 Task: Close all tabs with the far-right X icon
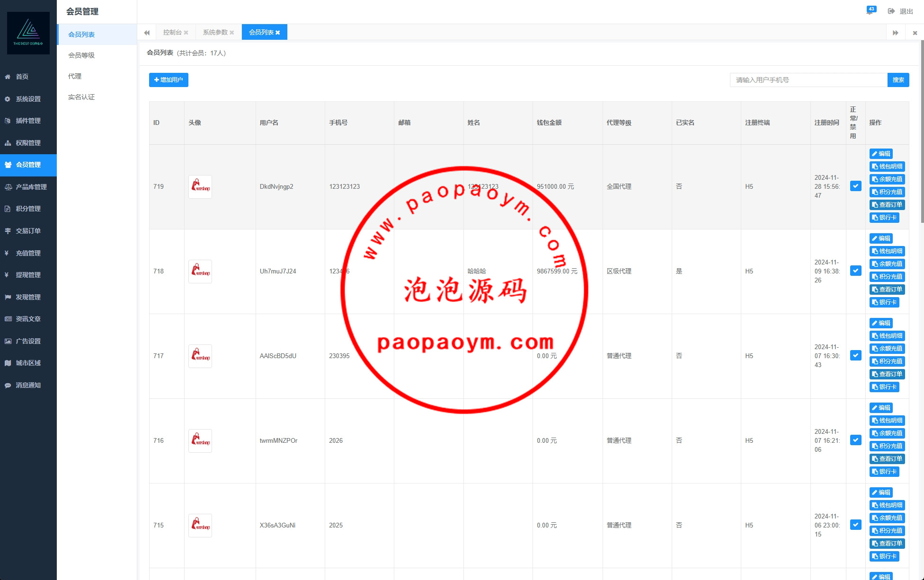click(x=915, y=33)
